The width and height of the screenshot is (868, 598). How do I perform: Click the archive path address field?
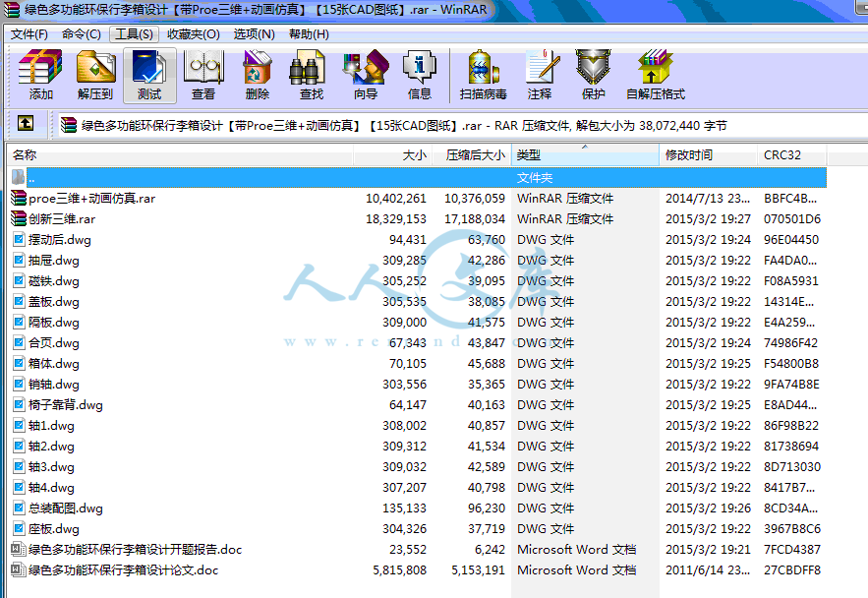pos(462,126)
